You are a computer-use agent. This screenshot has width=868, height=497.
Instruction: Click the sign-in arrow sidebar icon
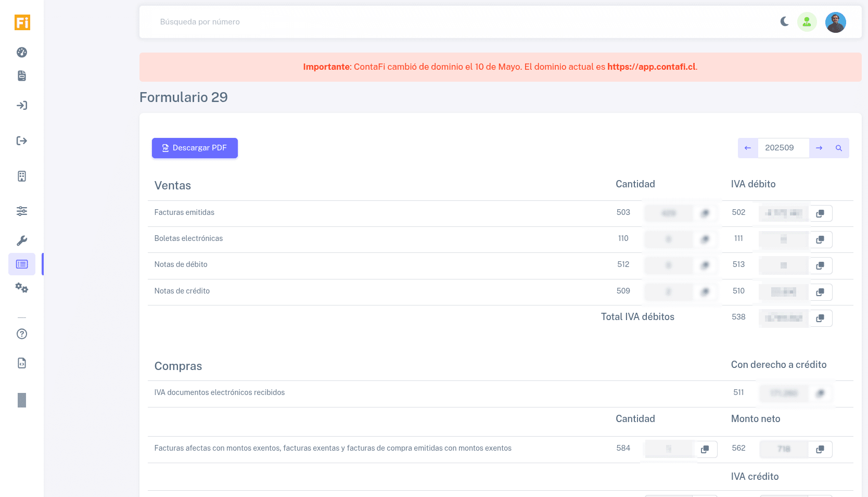click(22, 106)
